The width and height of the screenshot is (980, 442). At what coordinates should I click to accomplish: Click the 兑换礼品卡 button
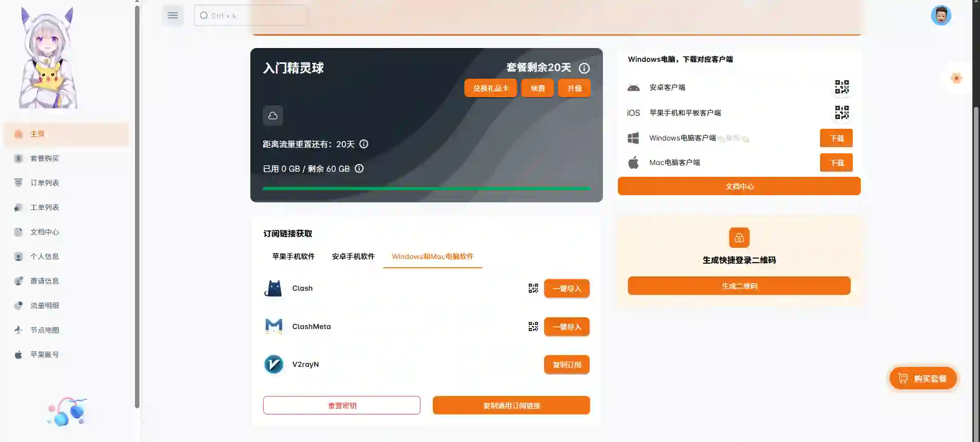pyautogui.click(x=491, y=88)
